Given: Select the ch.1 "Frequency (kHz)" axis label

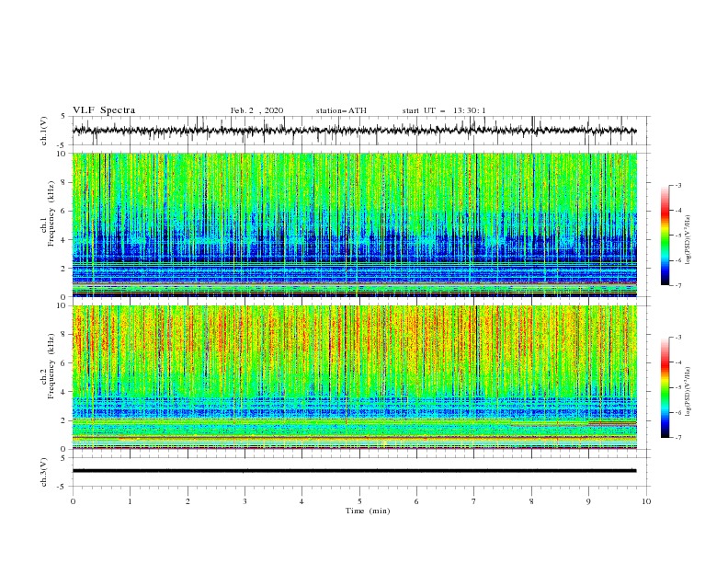Looking at the screenshot, I should coord(51,214).
